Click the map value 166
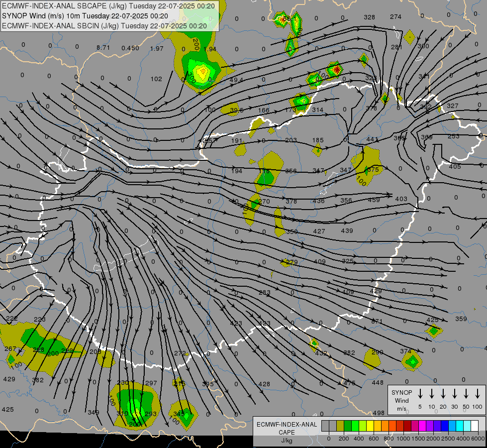 [x=264, y=110]
